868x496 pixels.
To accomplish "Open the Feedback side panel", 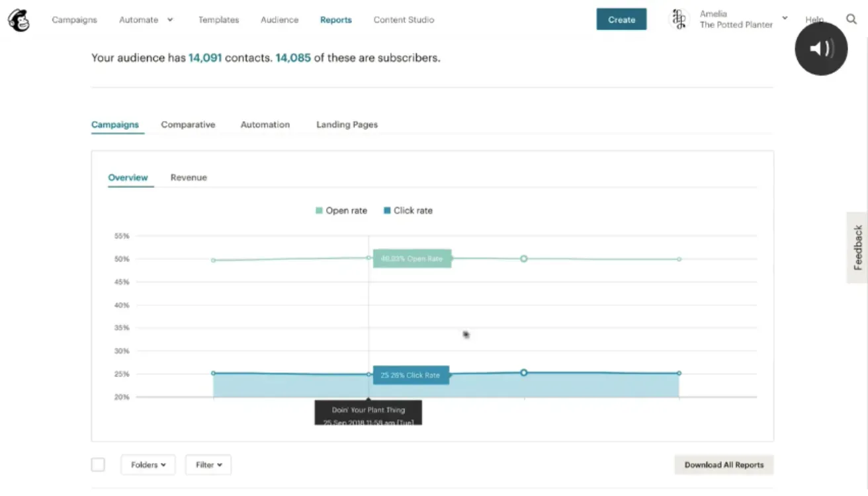I will 857,247.
